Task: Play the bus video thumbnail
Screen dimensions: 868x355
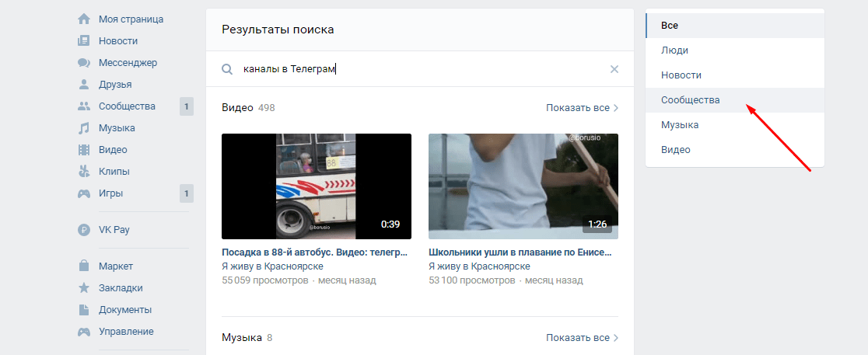Action: coord(316,186)
